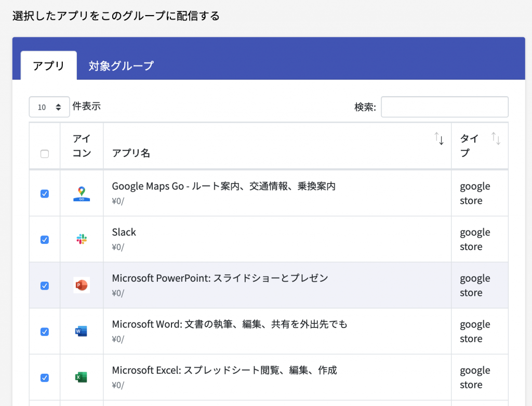The image size is (532, 406).
Task: Click google store in PowerPoint row
Action: click(475, 285)
